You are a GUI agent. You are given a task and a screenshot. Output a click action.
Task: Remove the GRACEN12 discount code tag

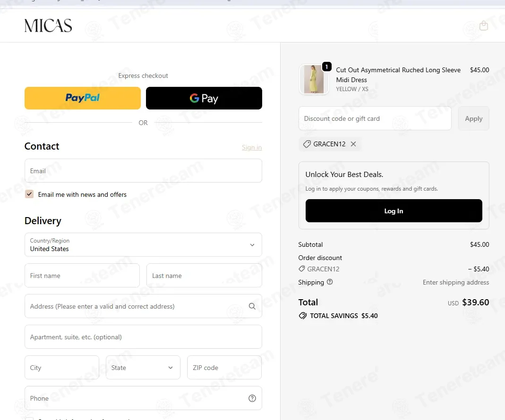click(353, 144)
